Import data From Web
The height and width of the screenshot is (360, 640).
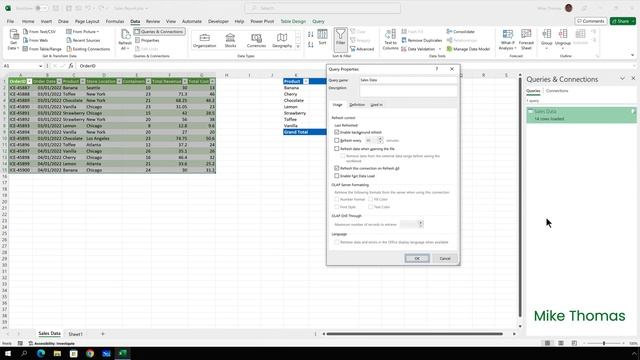[x=36, y=40]
